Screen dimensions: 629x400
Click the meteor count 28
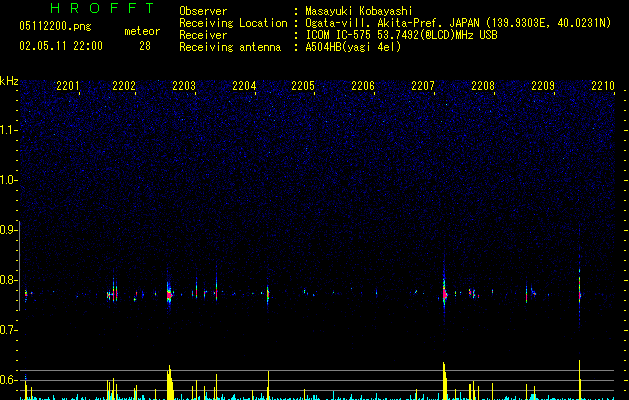point(145,46)
